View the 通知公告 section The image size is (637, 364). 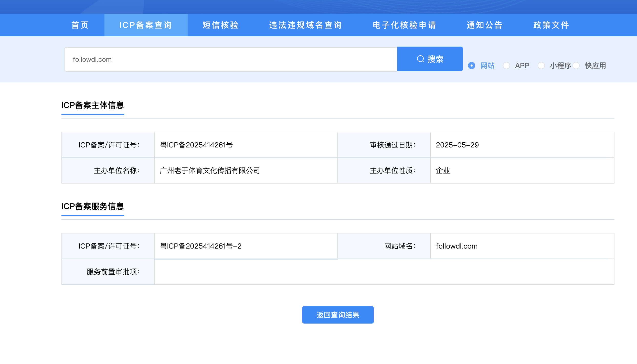point(485,25)
